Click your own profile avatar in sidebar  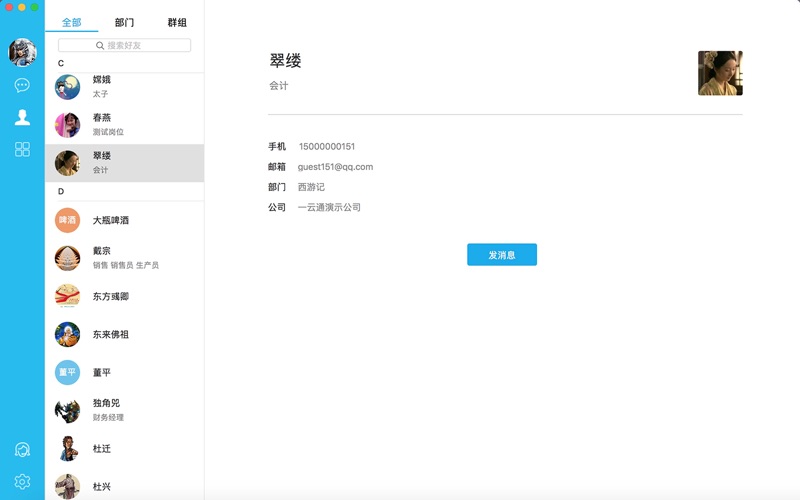click(x=22, y=52)
